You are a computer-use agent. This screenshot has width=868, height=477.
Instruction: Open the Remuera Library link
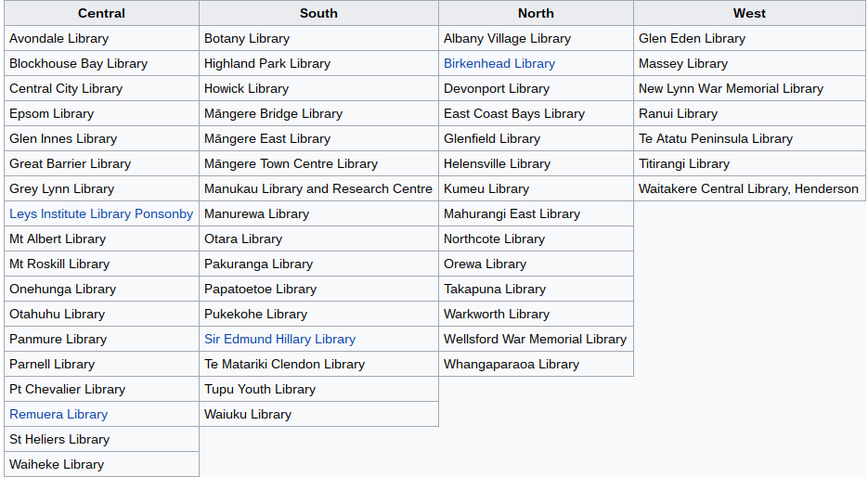[x=58, y=415]
